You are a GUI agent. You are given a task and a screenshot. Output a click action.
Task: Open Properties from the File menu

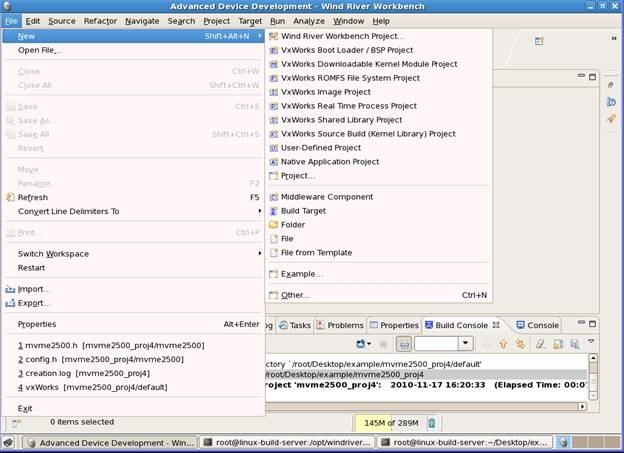[x=133, y=324]
